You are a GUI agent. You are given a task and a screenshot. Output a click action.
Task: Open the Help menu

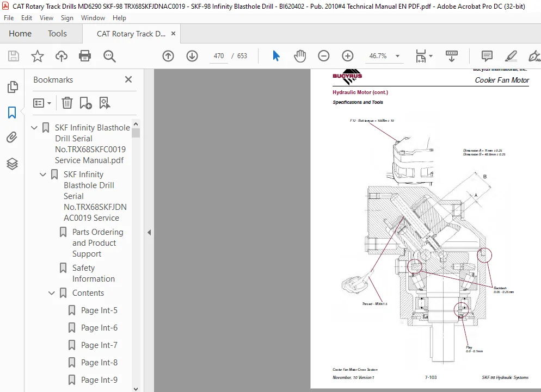pyautogui.click(x=119, y=17)
